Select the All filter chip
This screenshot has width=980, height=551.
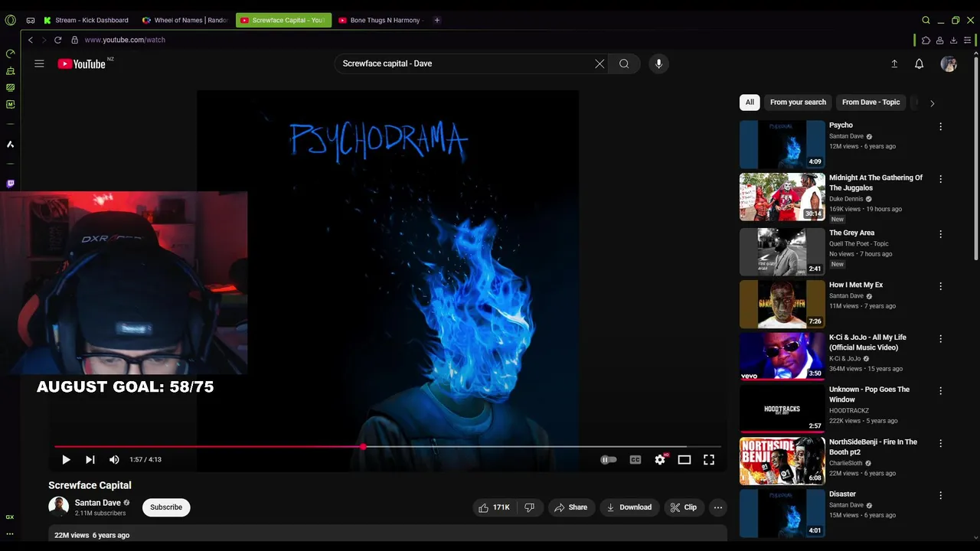(x=750, y=102)
